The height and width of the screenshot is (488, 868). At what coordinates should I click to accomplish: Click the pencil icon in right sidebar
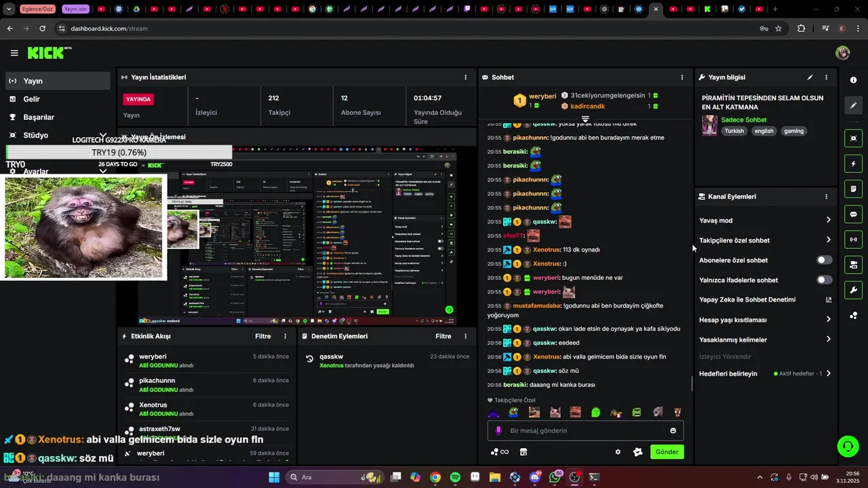point(853,106)
